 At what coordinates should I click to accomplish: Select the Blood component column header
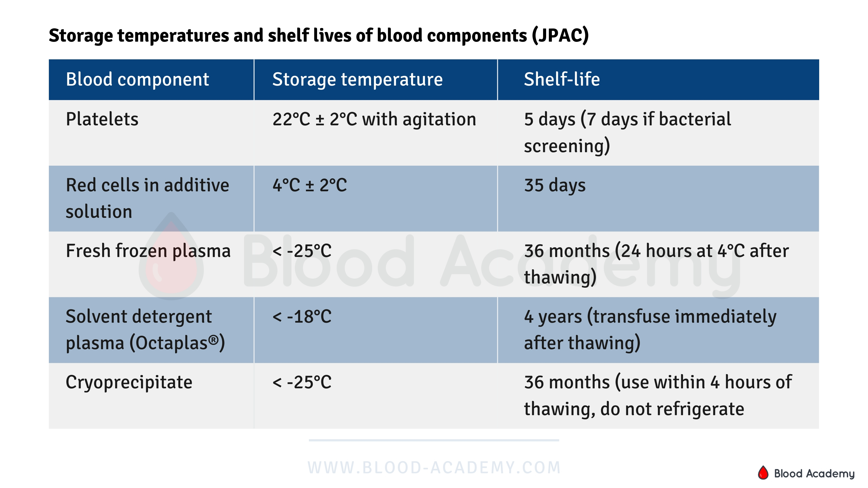coord(137,80)
